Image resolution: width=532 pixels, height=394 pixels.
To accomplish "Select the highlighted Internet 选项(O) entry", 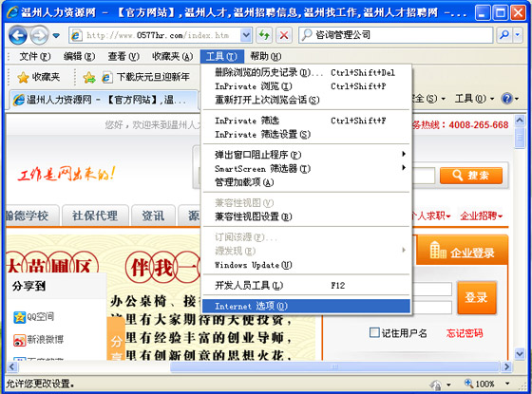I will click(x=306, y=306).
